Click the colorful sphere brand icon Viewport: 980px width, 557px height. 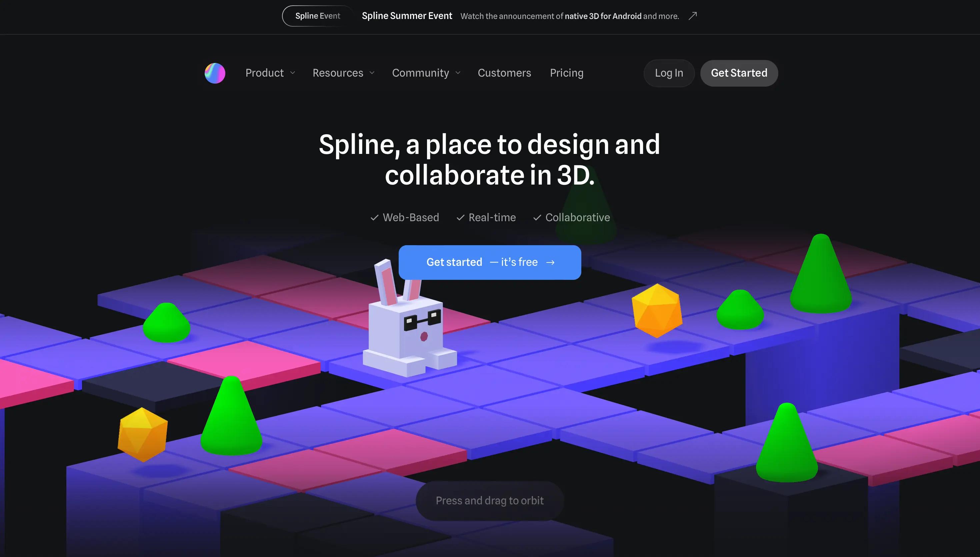click(215, 73)
